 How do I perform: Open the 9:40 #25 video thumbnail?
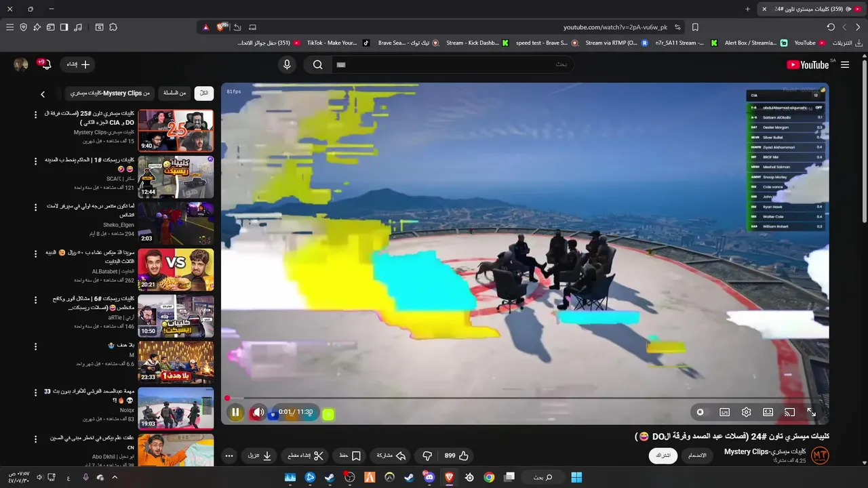tap(176, 131)
